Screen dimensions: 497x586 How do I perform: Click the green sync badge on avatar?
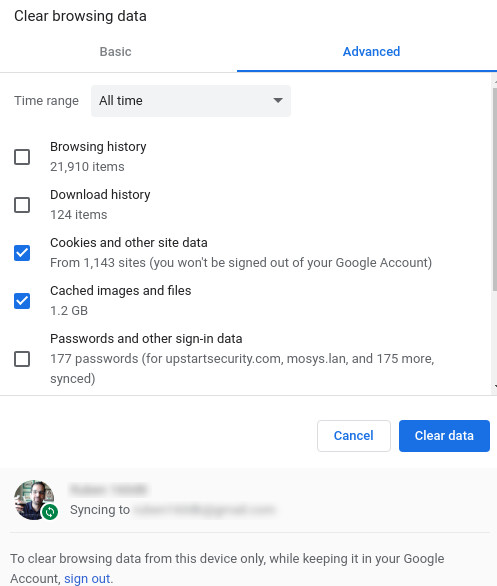point(50,512)
